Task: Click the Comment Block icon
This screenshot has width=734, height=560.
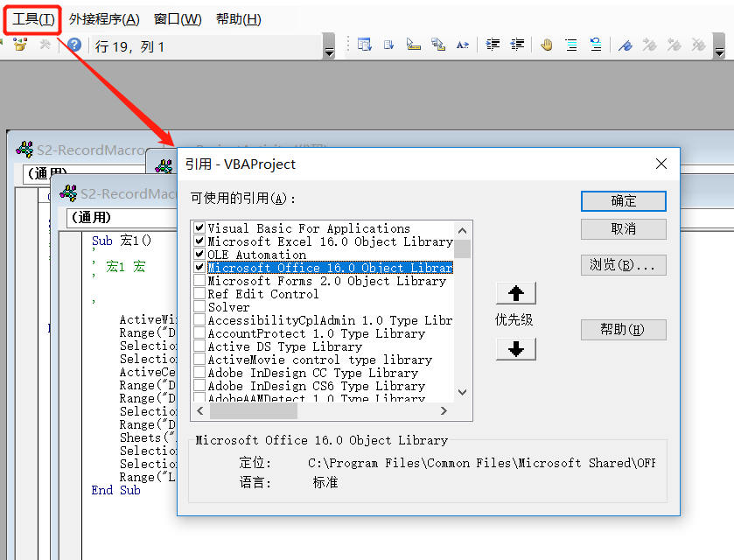Action: click(571, 45)
